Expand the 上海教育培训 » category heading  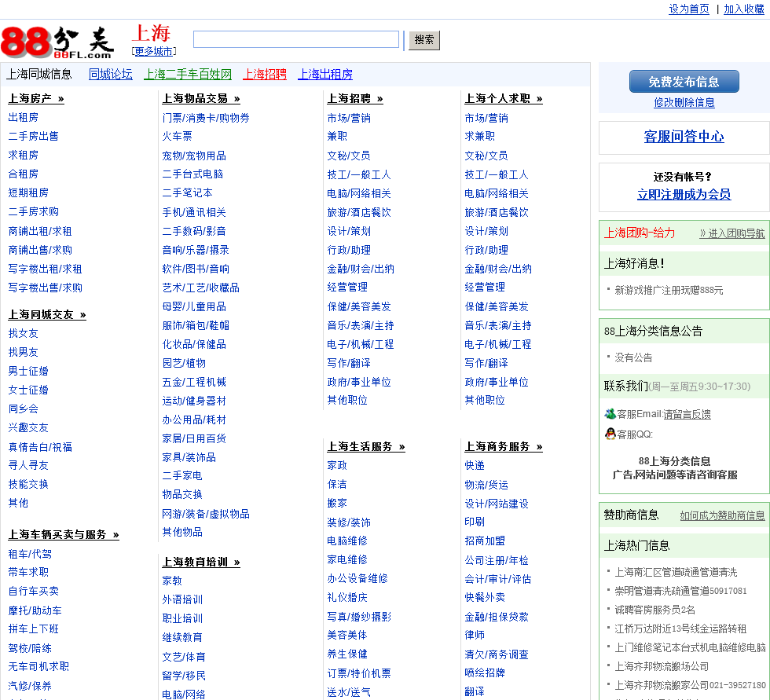201,562
